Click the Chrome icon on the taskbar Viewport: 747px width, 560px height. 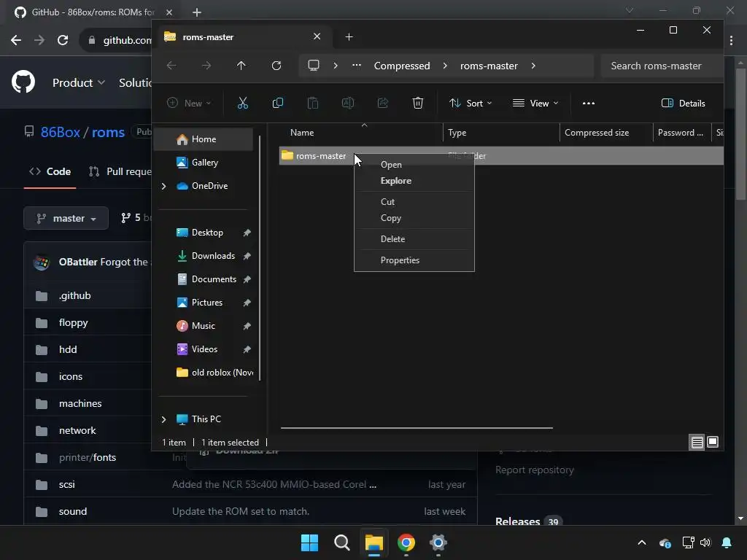coord(406,542)
